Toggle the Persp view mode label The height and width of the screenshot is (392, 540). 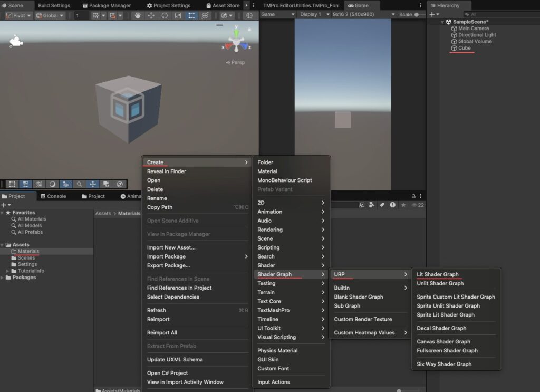click(x=235, y=62)
